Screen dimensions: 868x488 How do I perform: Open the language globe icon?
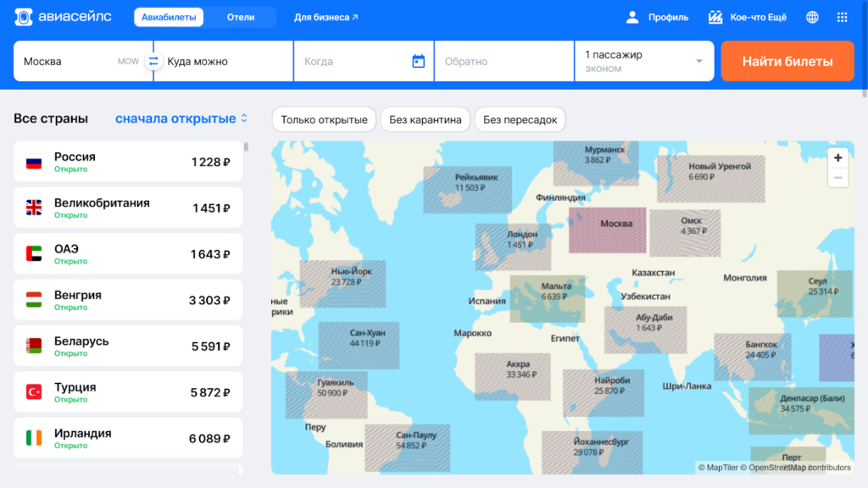pyautogui.click(x=812, y=17)
